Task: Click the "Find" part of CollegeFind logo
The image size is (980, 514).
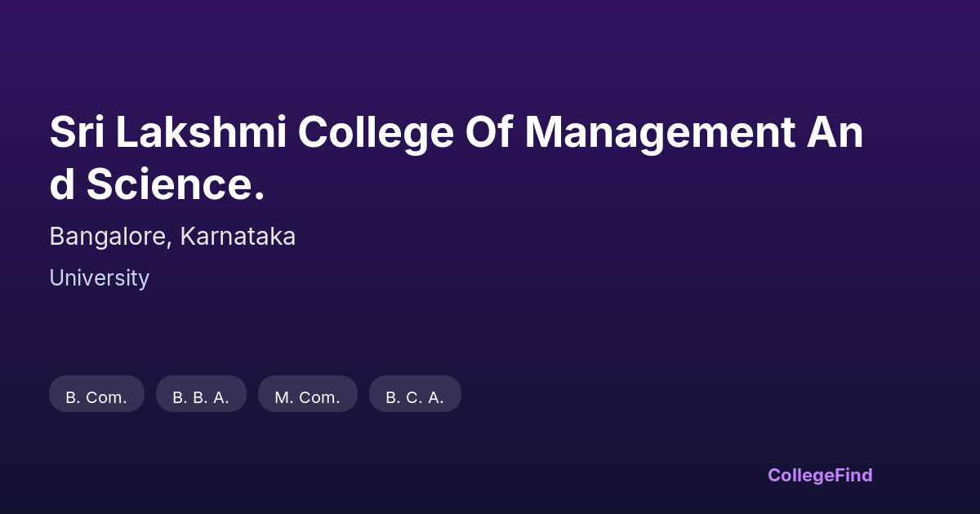Action: pyautogui.click(x=853, y=475)
